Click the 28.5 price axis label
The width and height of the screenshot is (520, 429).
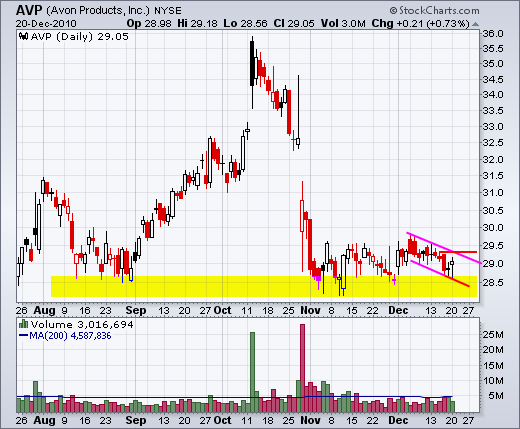point(493,283)
